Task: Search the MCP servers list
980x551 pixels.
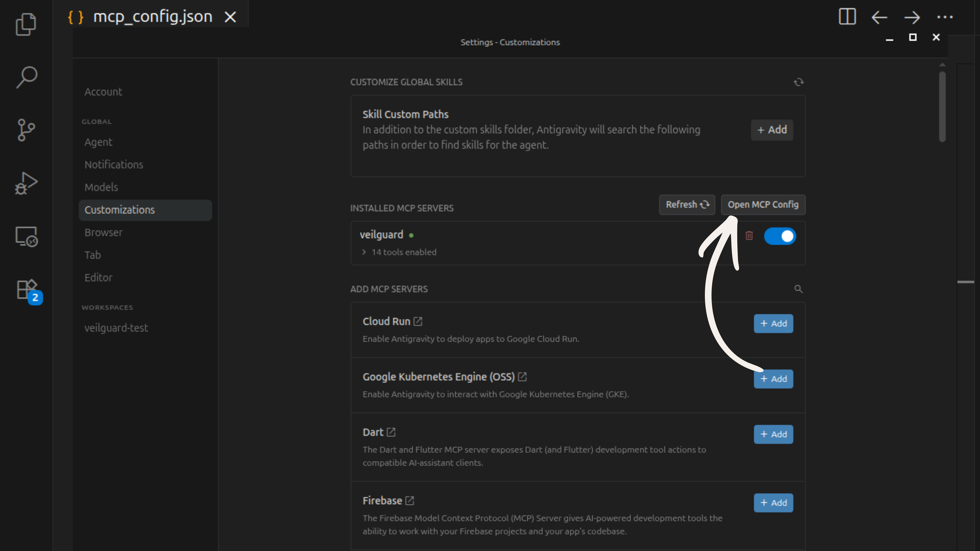Action: coord(799,289)
